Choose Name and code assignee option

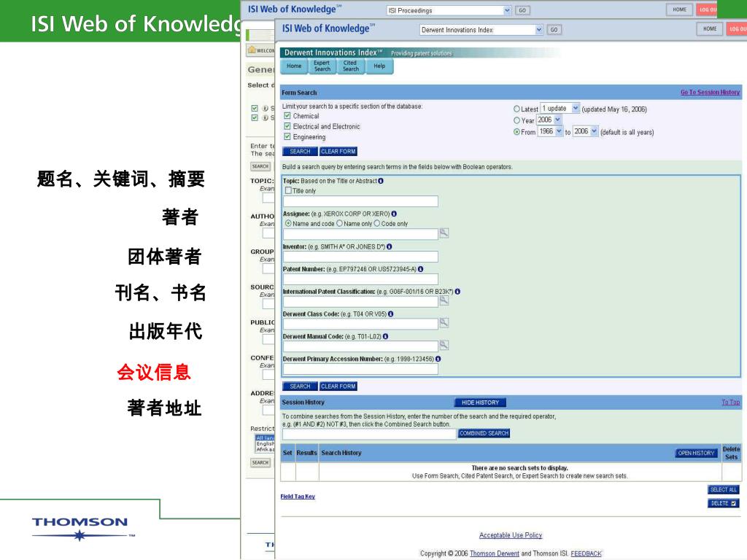(x=288, y=223)
